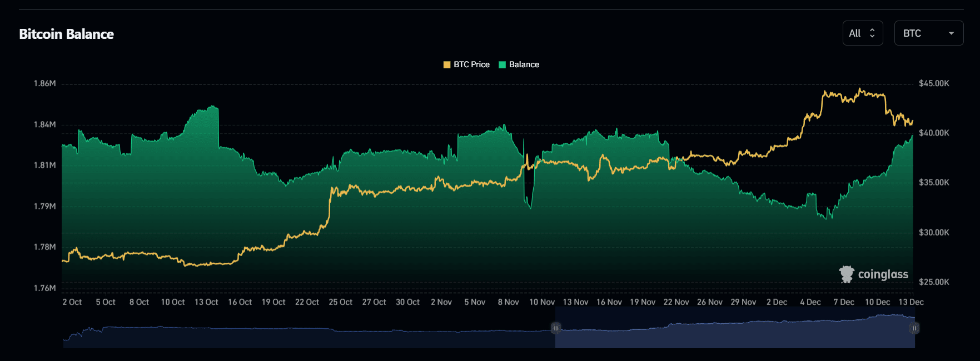Click the "1.86M" balance axis label
Image resolution: width=980 pixels, height=361 pixels.
point(45,83)
